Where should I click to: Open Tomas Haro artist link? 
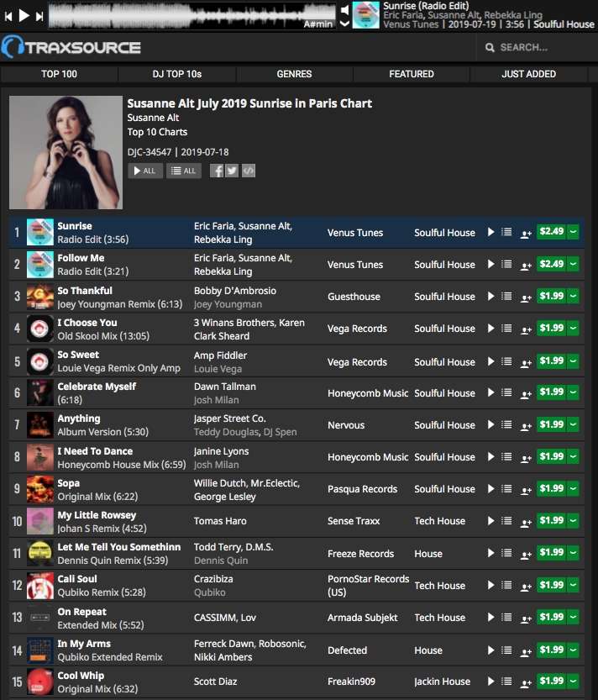pyautogui.click(x=220, y=521)
